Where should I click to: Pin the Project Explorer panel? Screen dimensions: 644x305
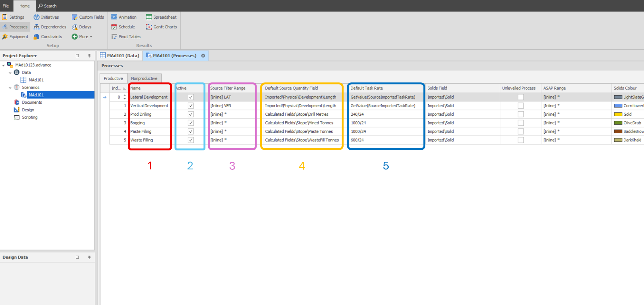tap(89, 56)
